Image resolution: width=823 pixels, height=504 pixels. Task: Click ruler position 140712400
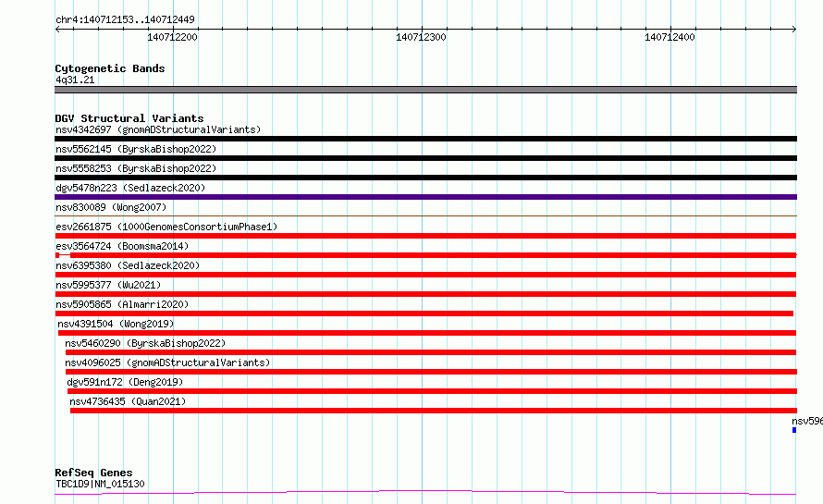tap(669, 37)
